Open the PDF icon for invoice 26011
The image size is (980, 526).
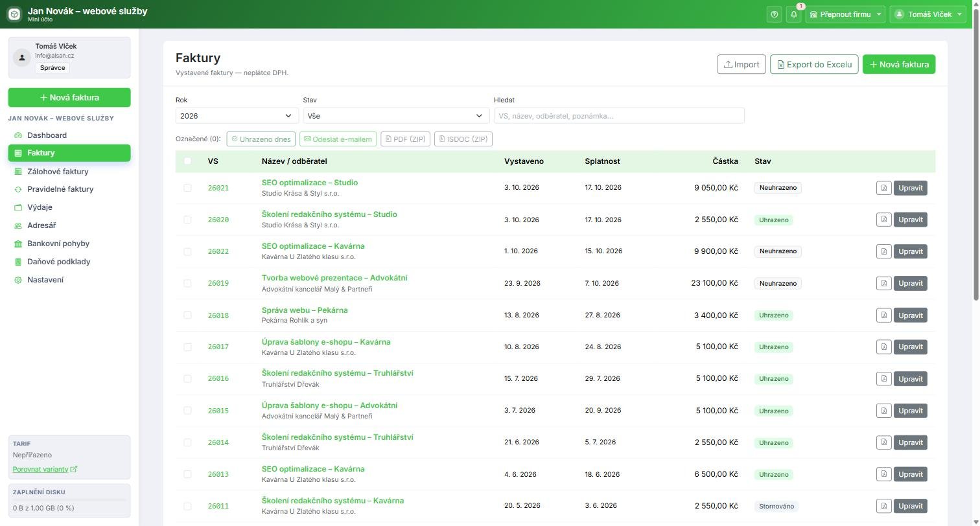[883, 506]
